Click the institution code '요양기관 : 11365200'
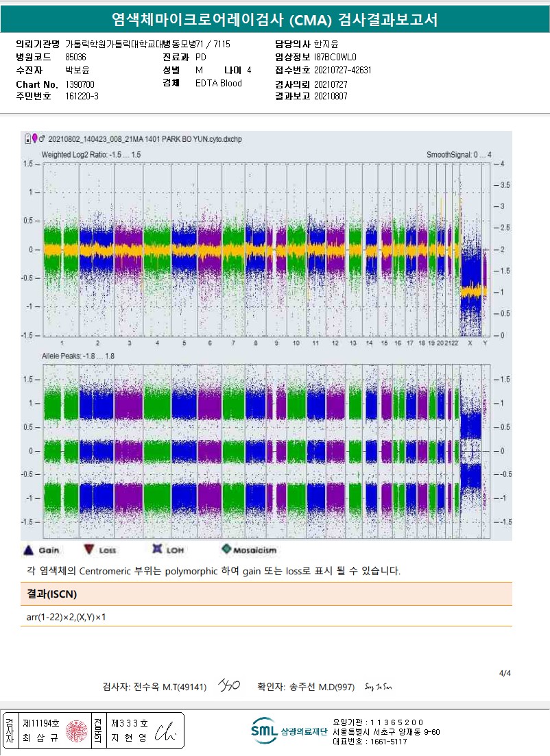 pos(378,722)
